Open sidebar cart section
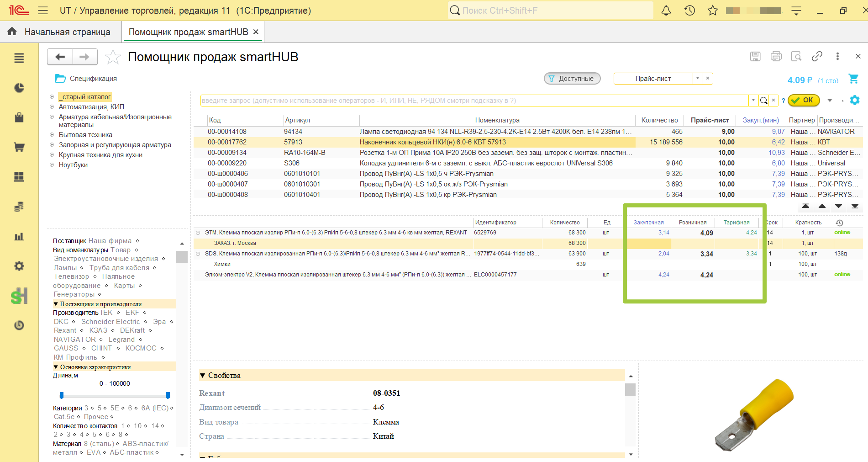 pyautogui.click(x=19, y=147)
